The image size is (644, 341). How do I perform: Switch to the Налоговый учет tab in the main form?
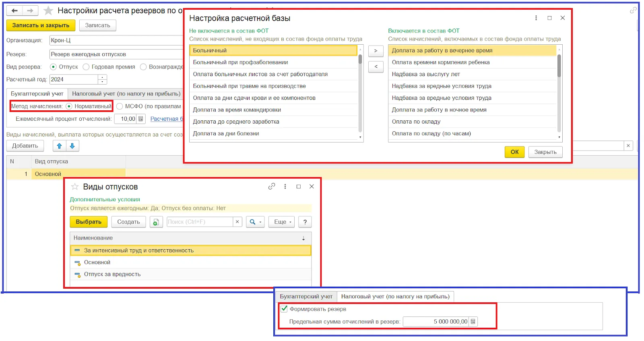point(126,94)
